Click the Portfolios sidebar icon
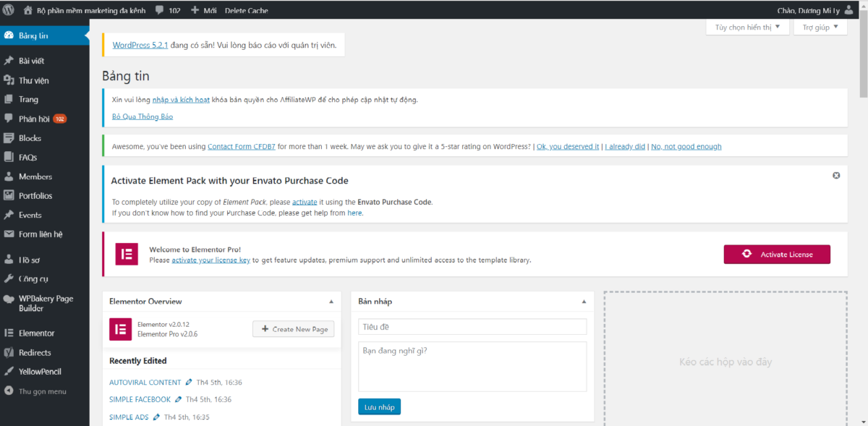Image resolution: width=868 pixels, height=426 pixels. point(9,195)
